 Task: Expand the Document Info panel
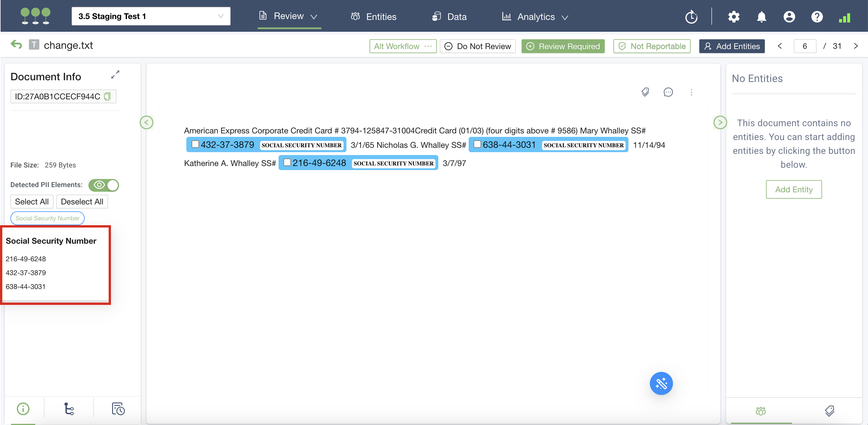[x=115, y=74]
